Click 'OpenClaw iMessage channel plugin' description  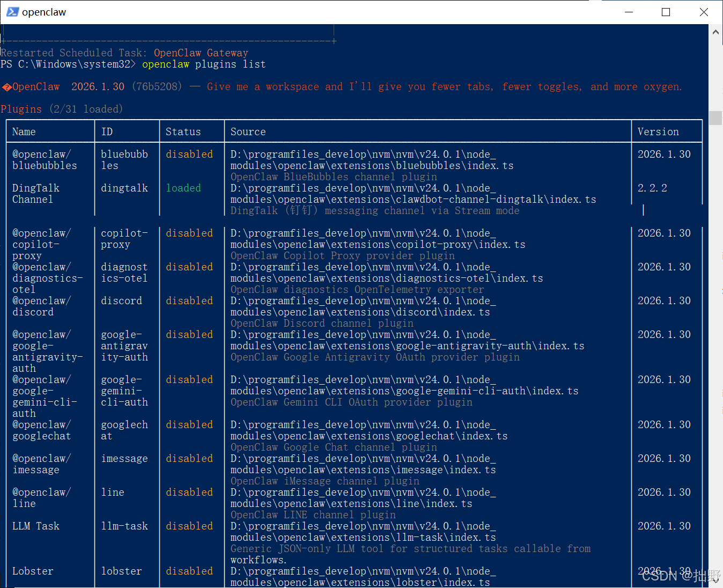pyautogui.click(x=325, y=481)
